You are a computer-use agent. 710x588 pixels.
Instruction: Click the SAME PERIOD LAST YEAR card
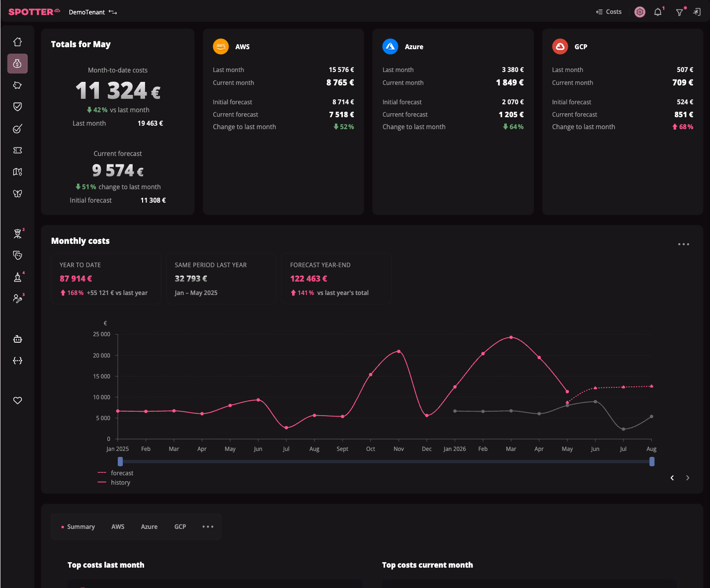(x=221, y=279)
